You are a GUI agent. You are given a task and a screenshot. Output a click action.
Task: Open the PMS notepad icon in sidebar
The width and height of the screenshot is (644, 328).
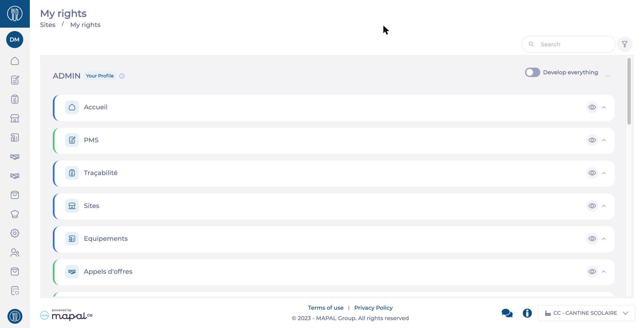(x=14, y=80)
